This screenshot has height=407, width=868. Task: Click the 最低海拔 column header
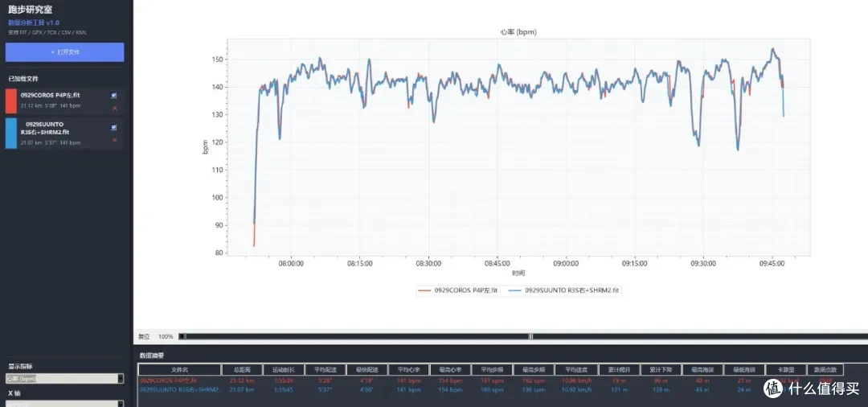744,370
